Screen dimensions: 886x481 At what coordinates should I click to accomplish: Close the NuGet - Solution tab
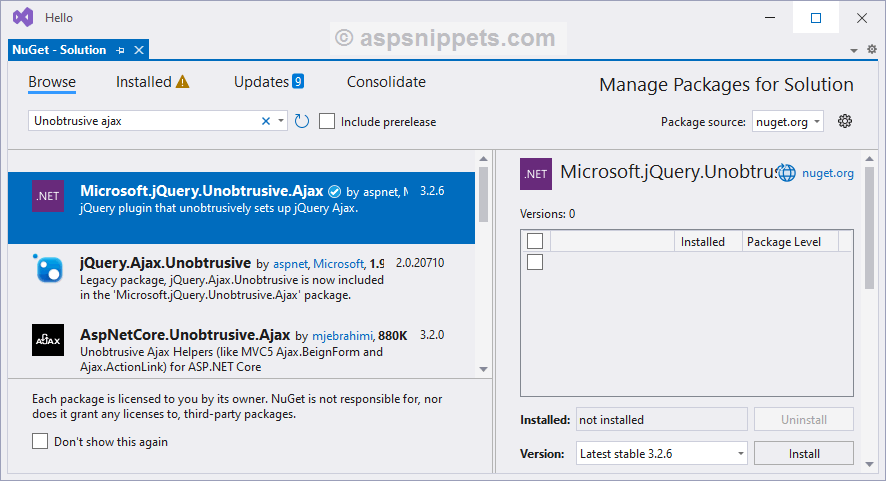click(x=139, y=50)
